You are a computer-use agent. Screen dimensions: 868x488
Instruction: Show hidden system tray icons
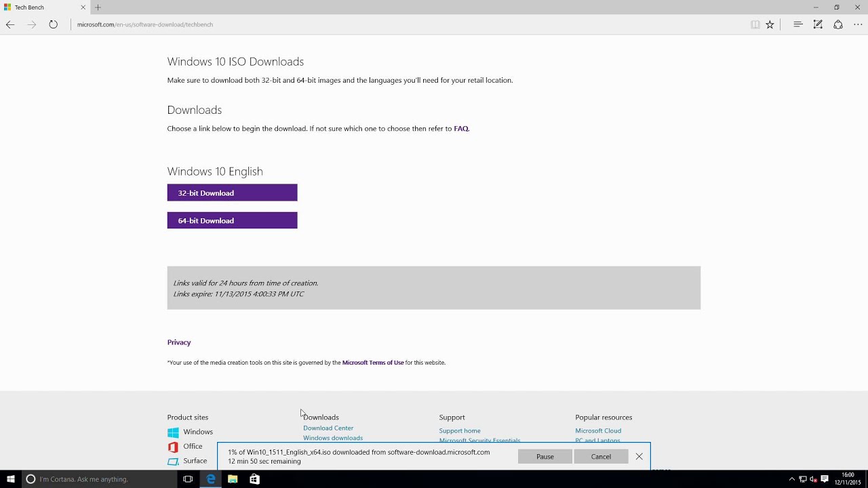coord(791,479)
